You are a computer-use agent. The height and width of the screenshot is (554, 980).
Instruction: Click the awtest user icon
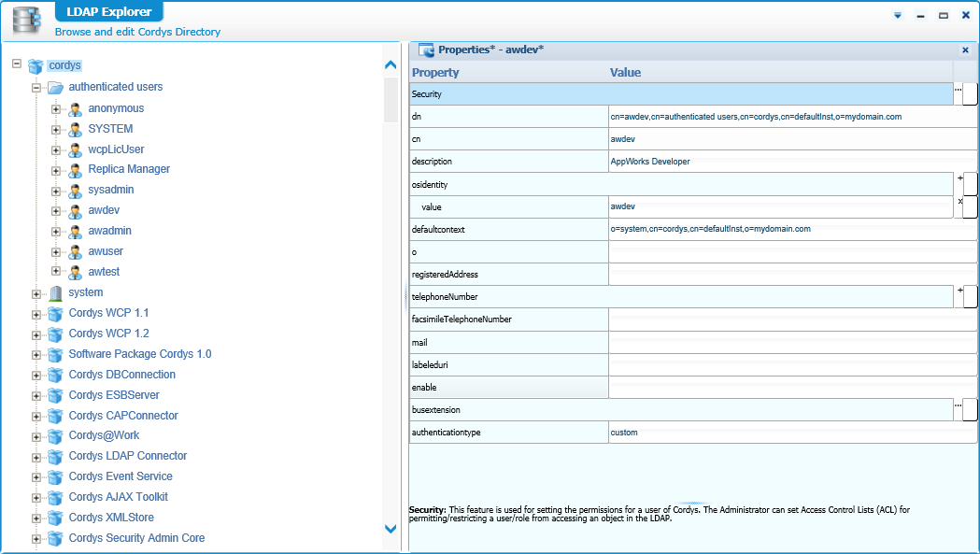coord(75,273)
